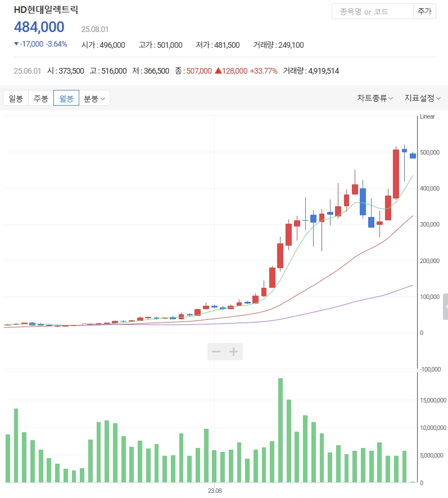
Task: Click the 500,000 price axis label
Action: click(429, 152)
